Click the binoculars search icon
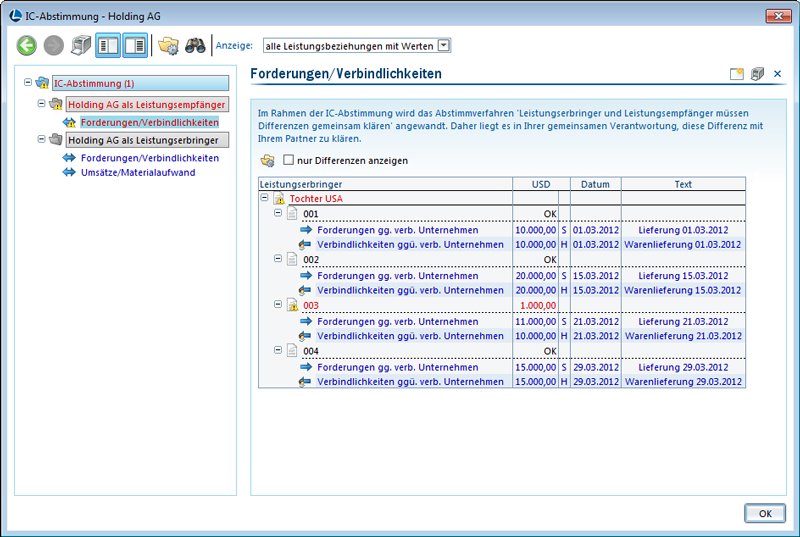Screen dimensions: 800x537 [x=195, y=46]
